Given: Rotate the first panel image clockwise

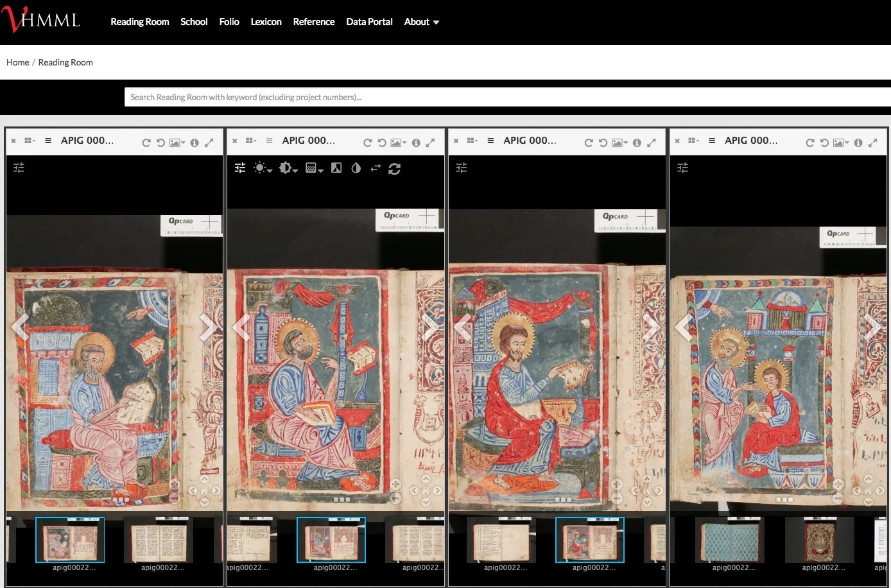Looking at the screenshot, I should pos(146,143).
